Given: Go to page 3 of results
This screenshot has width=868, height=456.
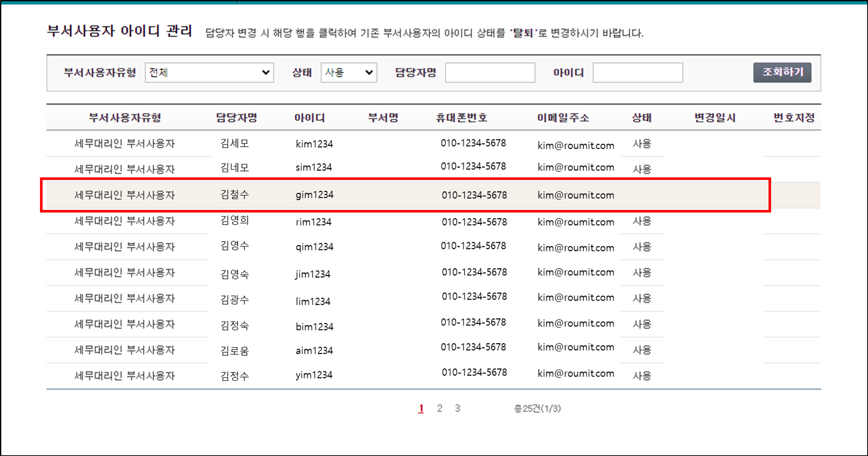Looking at the screenshot, I should (457, 408).
